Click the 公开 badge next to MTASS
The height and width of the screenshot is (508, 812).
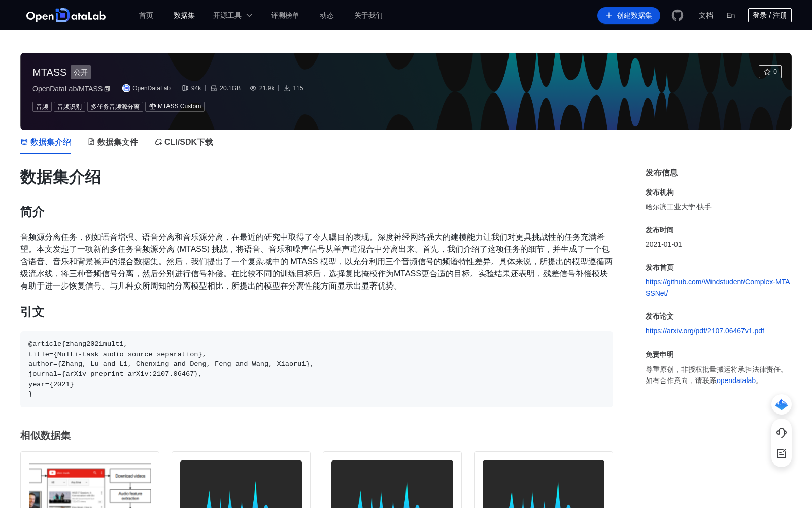coord(81,72)
